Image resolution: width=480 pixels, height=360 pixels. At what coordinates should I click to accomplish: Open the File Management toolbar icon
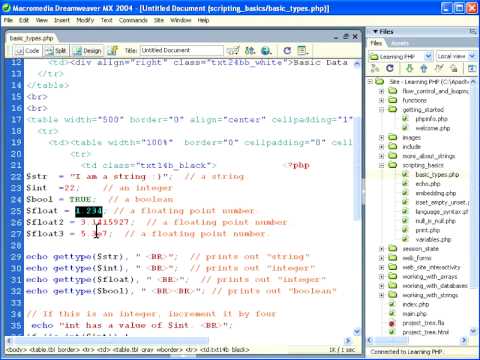coord(250,51)
